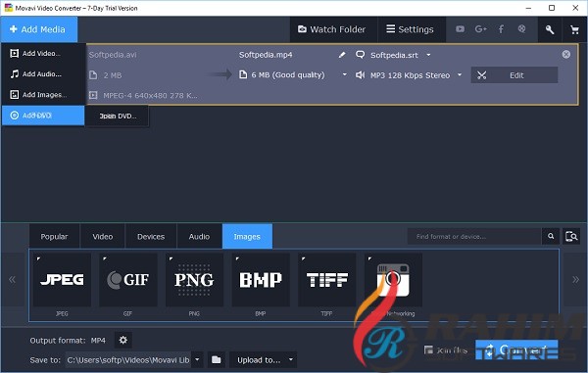Viewport: 588px width, 373px height.
Task: Expand the 6 MB quality dropdown
Action: point(344,75)
